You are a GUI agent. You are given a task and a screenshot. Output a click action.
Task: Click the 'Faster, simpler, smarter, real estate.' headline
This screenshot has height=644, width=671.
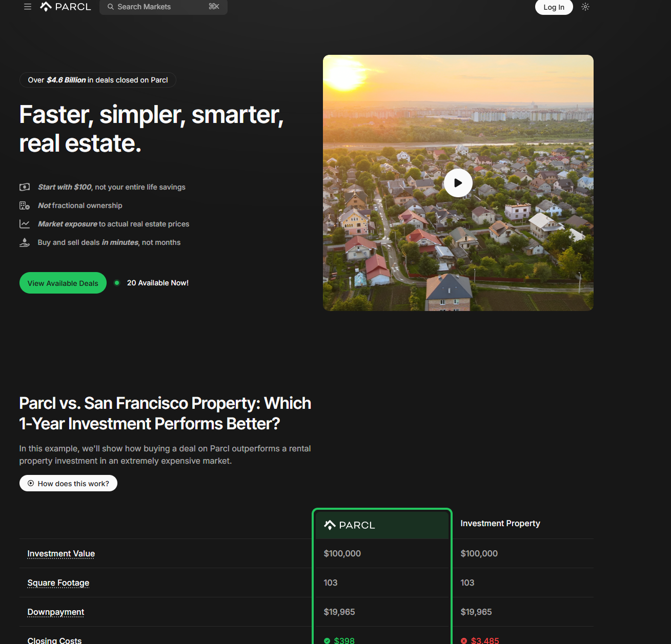point(151,129)
